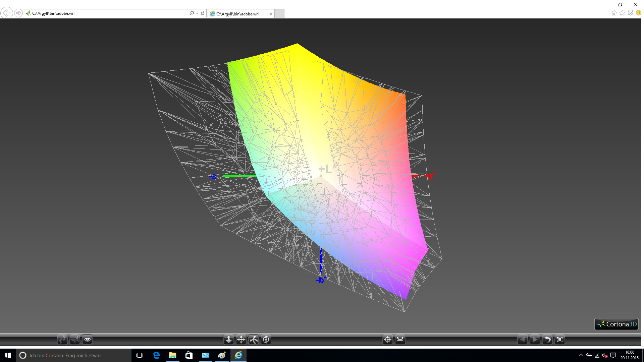The width and height of the screenshot is (644, 362).
Task: Select the Walk navigation mode icon
Action: 62,340
